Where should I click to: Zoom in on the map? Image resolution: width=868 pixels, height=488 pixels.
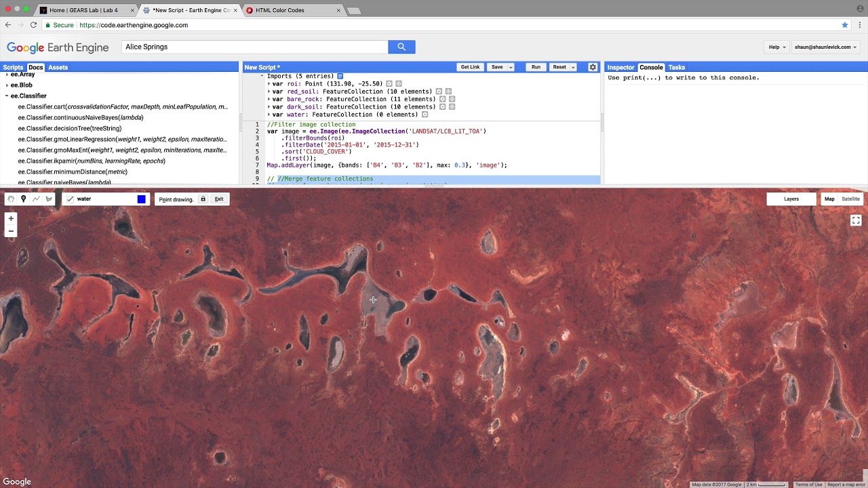(x=11, y=218)
